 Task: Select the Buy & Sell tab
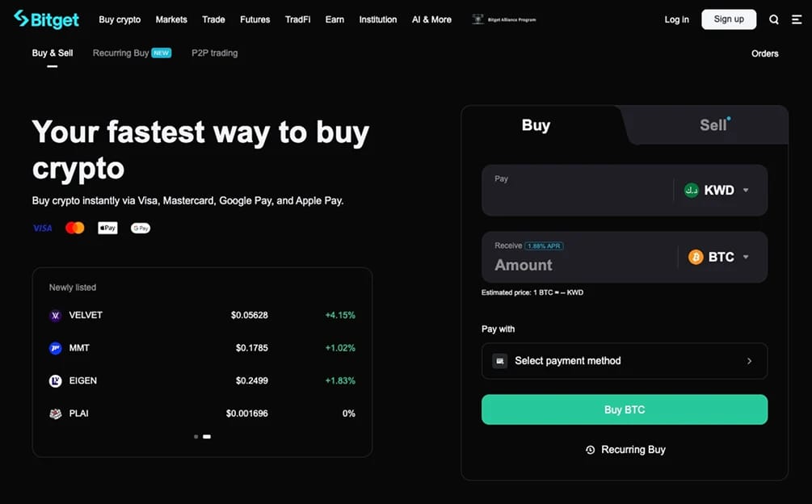click(x=53, y=53)
